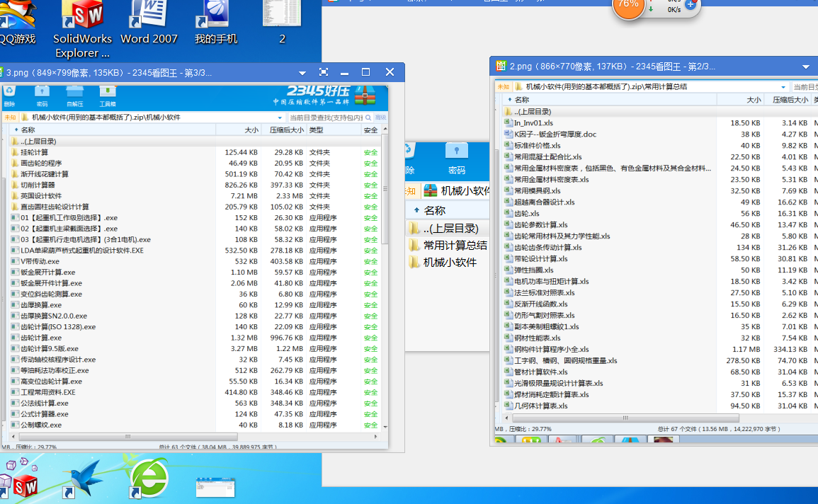Select 上层目录 row in 3.png window

coord(195,142)
